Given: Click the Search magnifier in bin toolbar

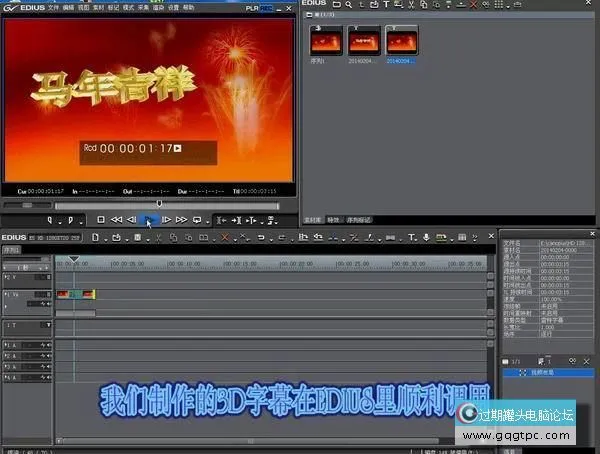Looking at the screenshot, I should (x=349, y=5).
